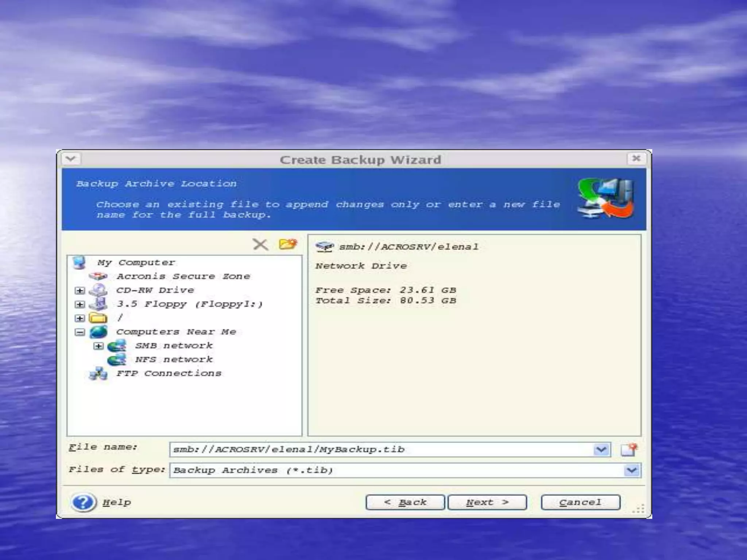Collapse the Computers Near Me node
The image size is (747, 560).
pos(80,332)
